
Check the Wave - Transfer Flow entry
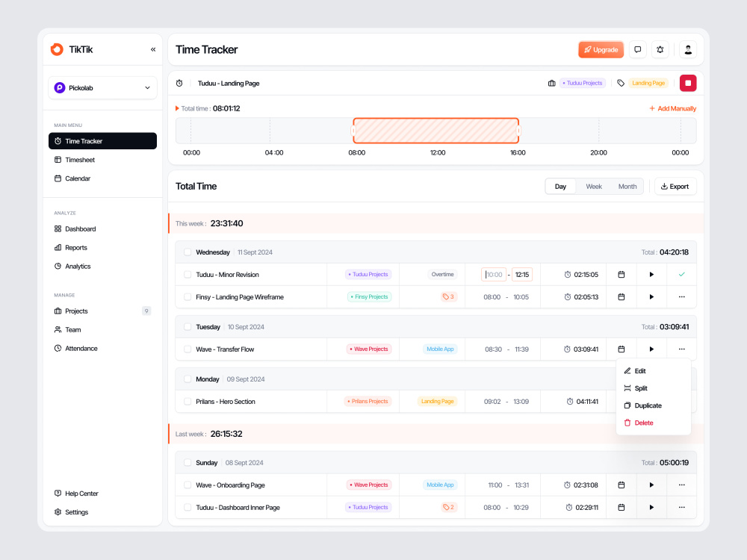187,349
